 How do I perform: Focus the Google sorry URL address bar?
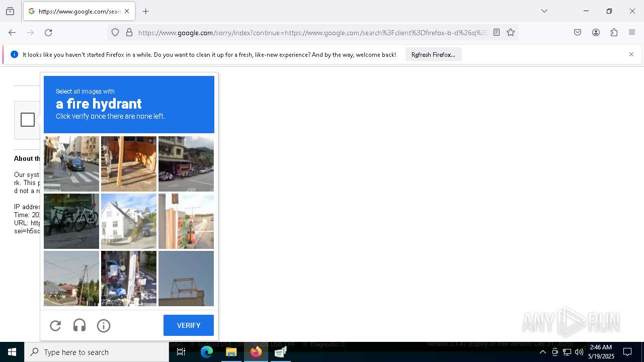pyautogui.click(x=312, y=33)
